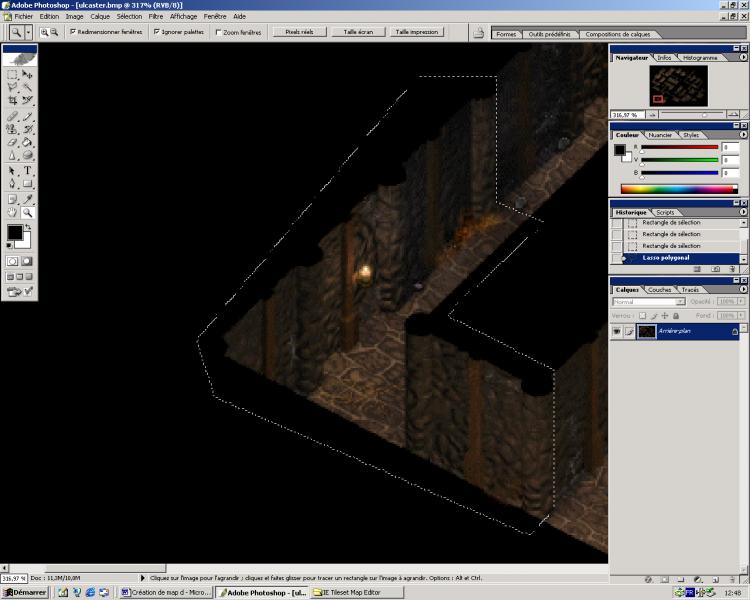Switch to the Histogramme tab
This screenshot has width=750, height=600.
point(700,58)
